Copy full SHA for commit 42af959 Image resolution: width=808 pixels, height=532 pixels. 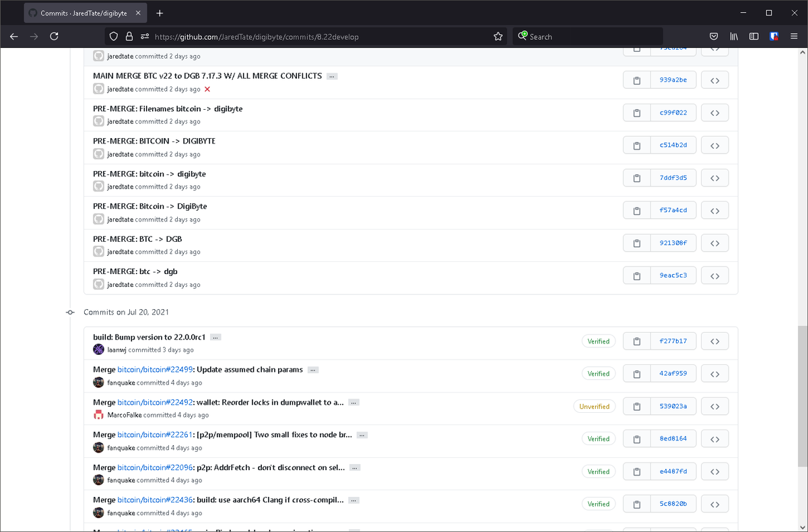tap(637, 374)
